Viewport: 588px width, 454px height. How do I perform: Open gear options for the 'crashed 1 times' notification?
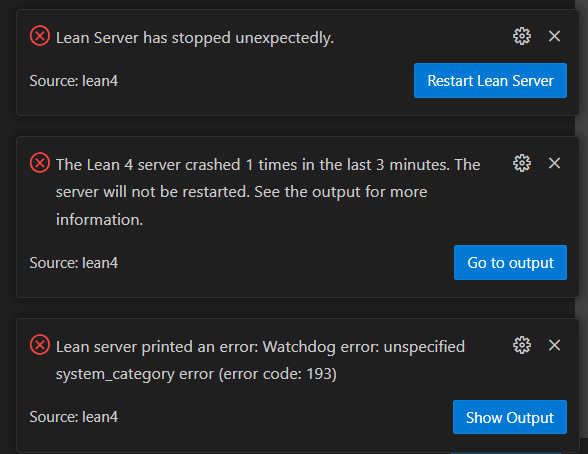click(x=522, y=163)
